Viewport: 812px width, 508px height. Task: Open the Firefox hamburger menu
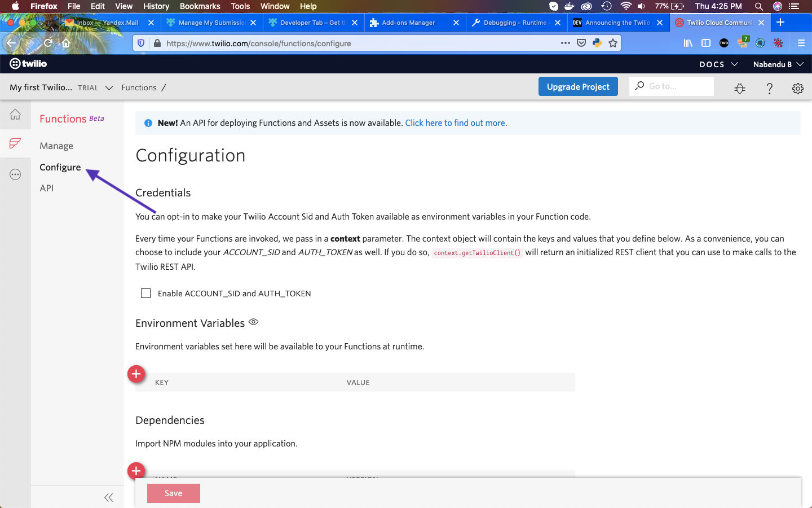pyautogui.click(x=801, y=43)
